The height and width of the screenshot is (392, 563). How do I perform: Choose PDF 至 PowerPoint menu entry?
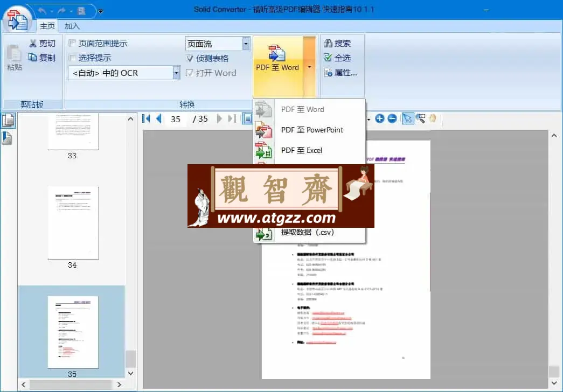pyautogui.click(x=309, y=130)
